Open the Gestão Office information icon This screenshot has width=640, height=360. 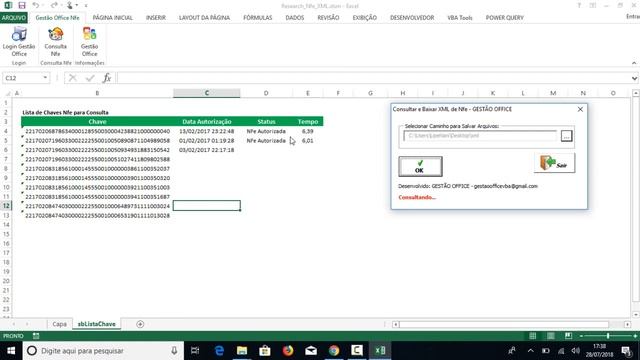pos(89,41)
